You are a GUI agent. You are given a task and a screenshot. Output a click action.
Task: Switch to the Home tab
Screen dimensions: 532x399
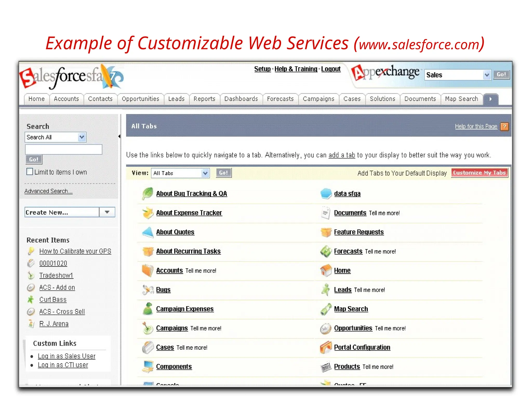pos(37,99)
